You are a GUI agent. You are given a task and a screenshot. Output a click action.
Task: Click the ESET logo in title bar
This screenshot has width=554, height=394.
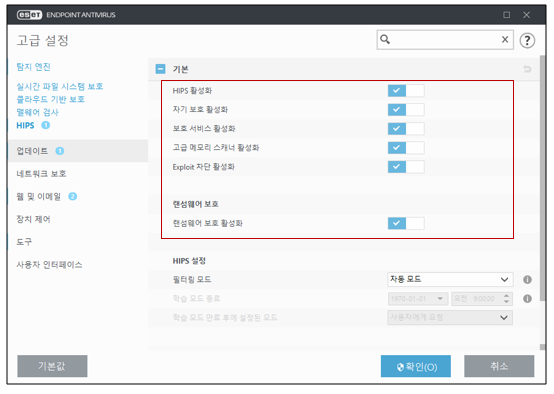[x=29, y=15]
